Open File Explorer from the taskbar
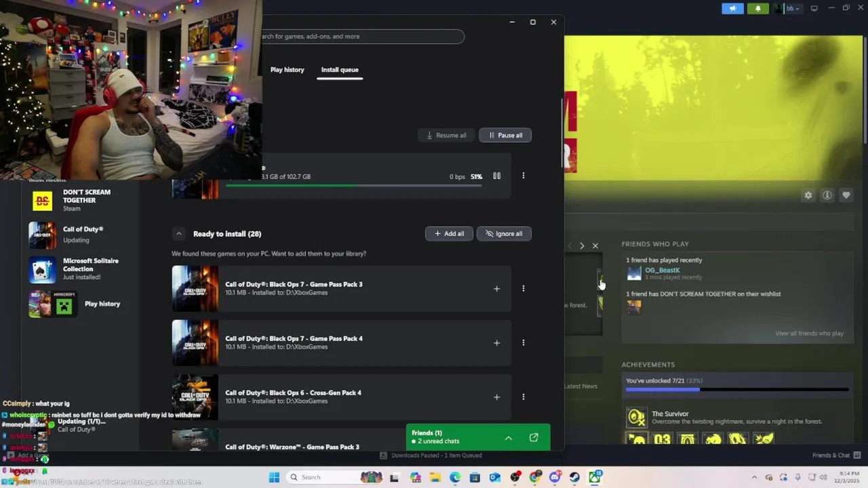Viewport: 868px width, 488px height. (x=435, y=477)
